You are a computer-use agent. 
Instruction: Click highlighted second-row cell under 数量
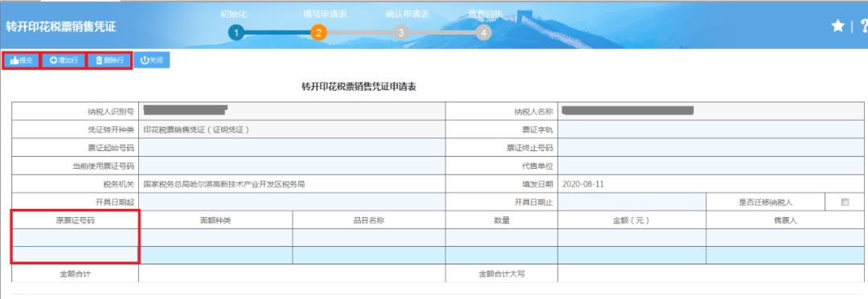tap(502, 255)
